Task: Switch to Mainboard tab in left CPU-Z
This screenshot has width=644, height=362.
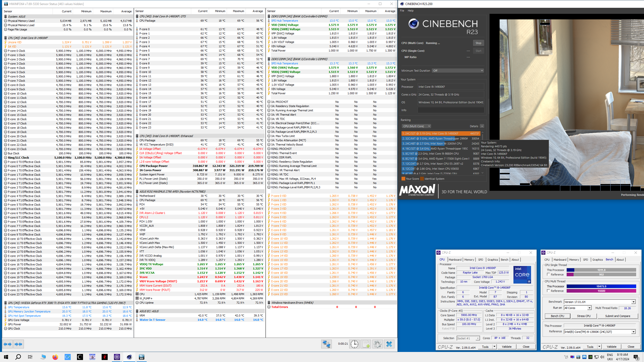Action: 455,260
